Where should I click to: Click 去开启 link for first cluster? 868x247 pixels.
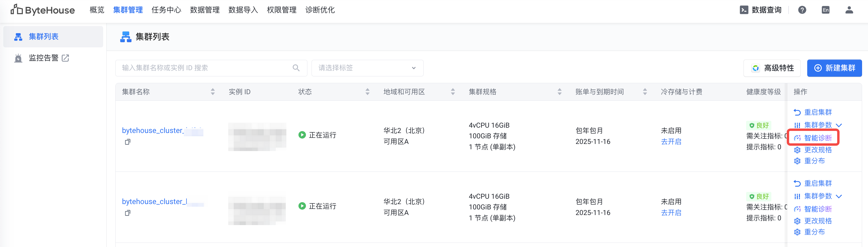point(671,142)
